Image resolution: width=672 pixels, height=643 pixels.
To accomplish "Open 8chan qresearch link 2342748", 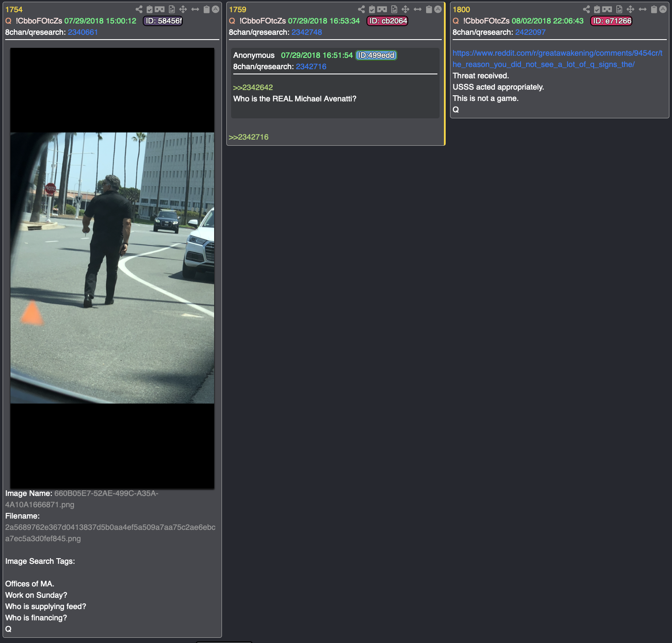I will 307,32.
